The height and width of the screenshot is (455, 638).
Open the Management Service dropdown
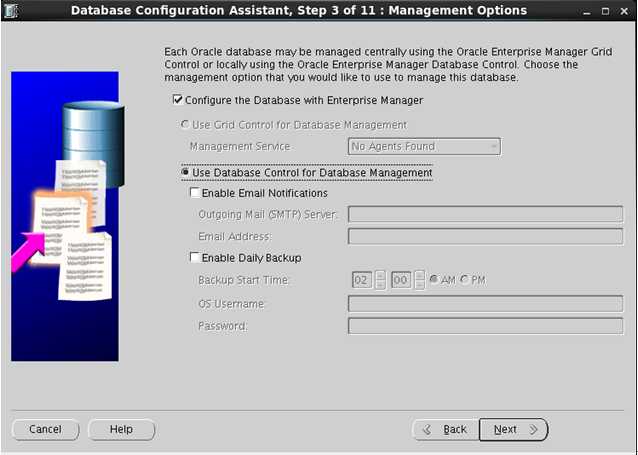424,147
